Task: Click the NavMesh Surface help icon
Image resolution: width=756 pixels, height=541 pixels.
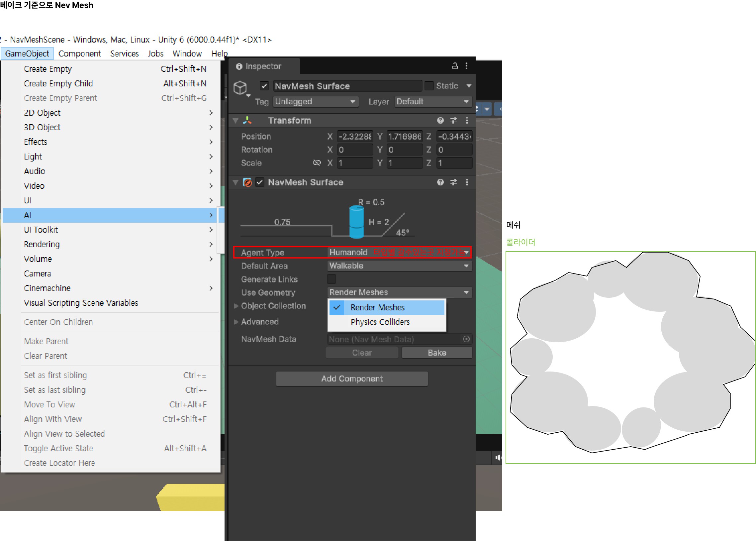Action: [440, 182]
